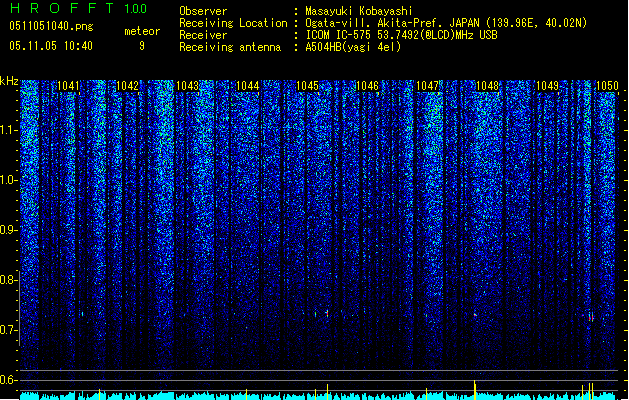Viewport: 629px width, 400px height.
Task: Select the file name 0511051040.png
Action: (51, 26)
